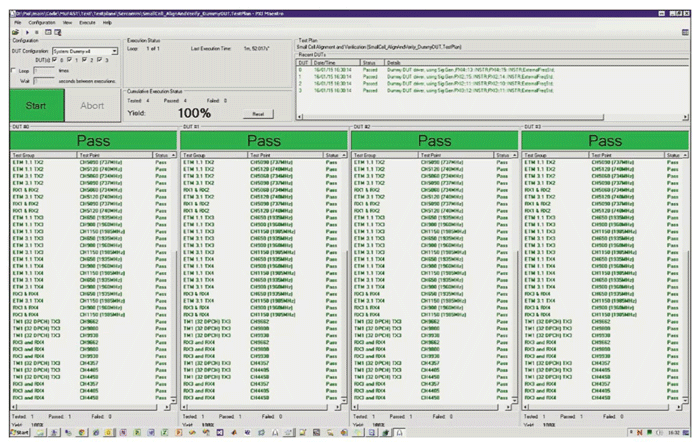Enable the Loop checkbox

13,71
